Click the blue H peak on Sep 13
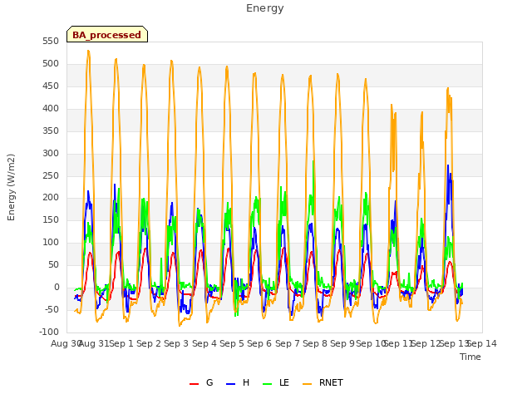Image resolution: width=532 pixels, height=399 pixels. tap(448, 165)
